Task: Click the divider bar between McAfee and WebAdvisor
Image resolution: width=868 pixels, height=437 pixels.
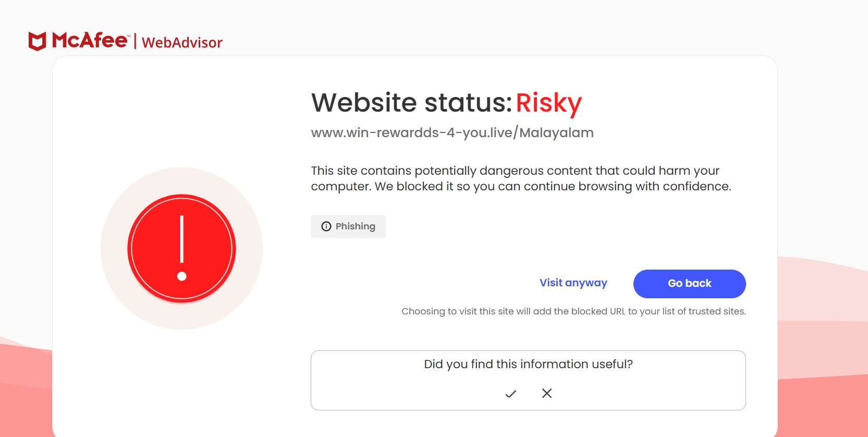Action: tap(135, 41)
